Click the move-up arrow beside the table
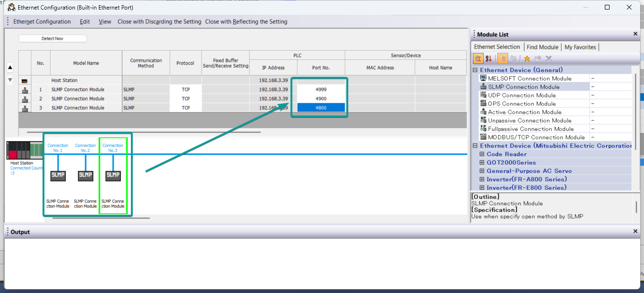 pyautogui.click(x=10, y=67)
